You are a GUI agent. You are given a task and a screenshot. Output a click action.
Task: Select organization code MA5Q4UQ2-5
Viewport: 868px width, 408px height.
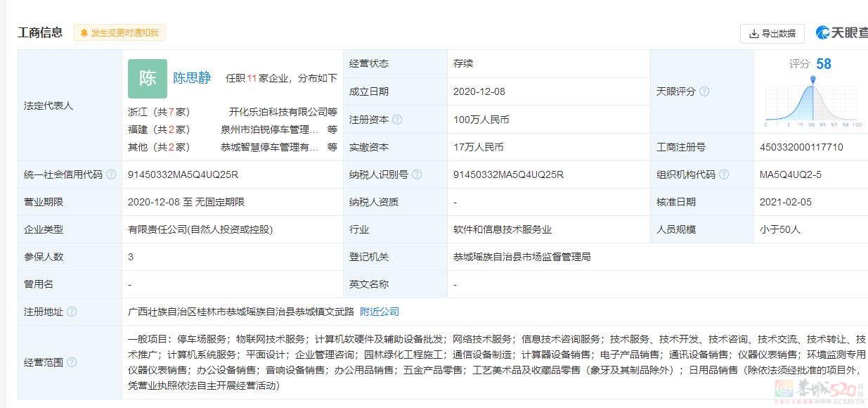[790, 174]
